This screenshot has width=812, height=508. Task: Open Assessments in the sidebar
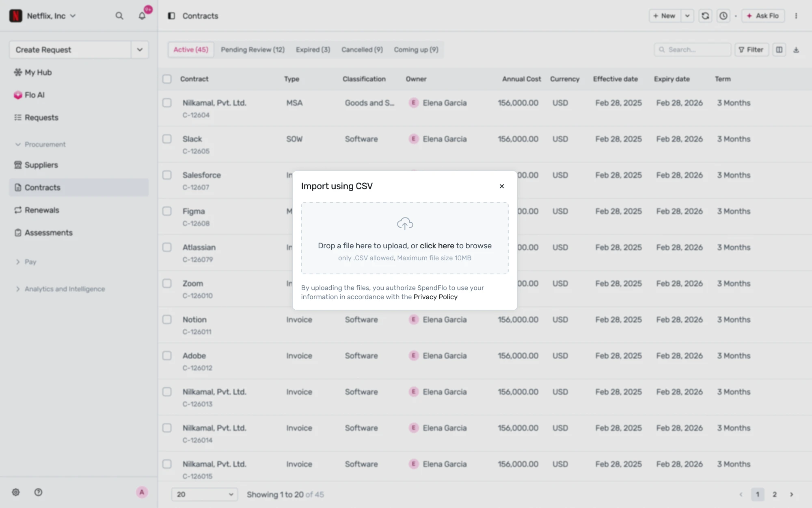coord(79,232)
